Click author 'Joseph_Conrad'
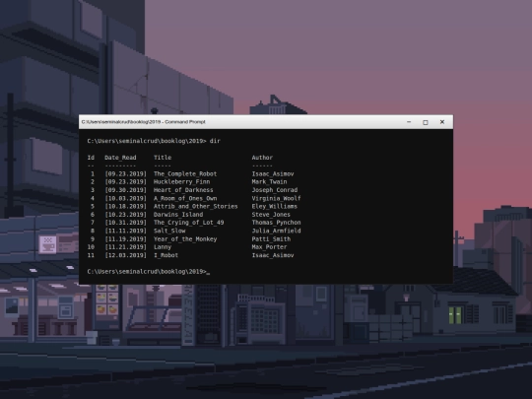Image resolution: width=532 pixels, height=399 pixels. click(x=275, y=190)
